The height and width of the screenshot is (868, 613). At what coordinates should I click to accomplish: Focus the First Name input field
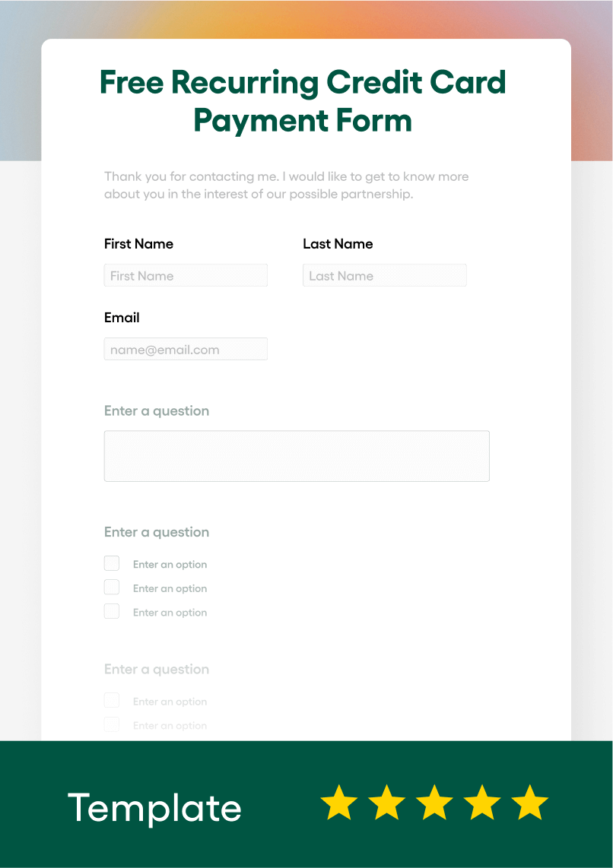coord(186,275)
